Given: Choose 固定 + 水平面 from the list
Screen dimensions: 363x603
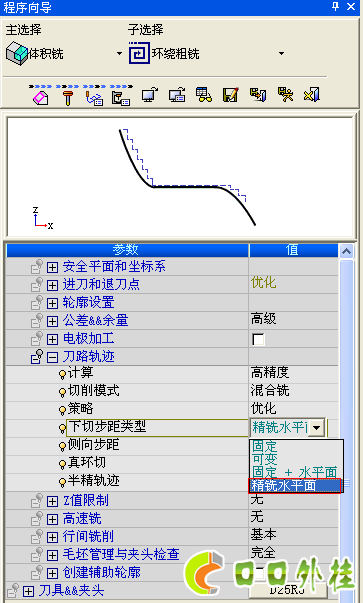Looking at the screenshot, I should pyautogui.click(x=295, y=472).
